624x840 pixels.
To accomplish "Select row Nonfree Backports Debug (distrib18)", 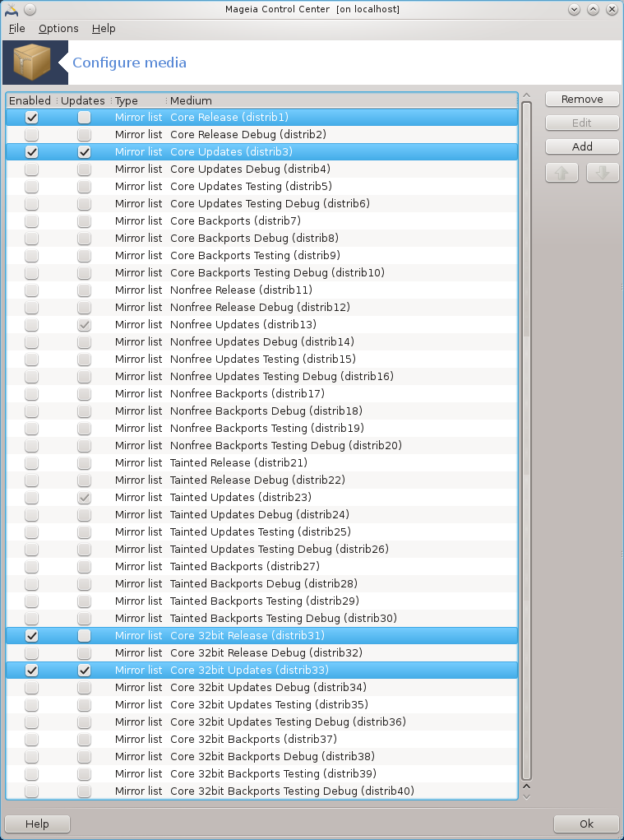I will [261, 411].
